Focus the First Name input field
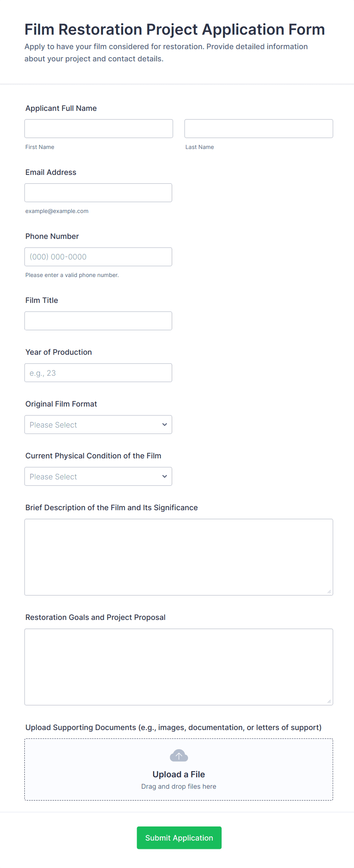This screenshot has height=868, width=354. [x=99, y=129]
